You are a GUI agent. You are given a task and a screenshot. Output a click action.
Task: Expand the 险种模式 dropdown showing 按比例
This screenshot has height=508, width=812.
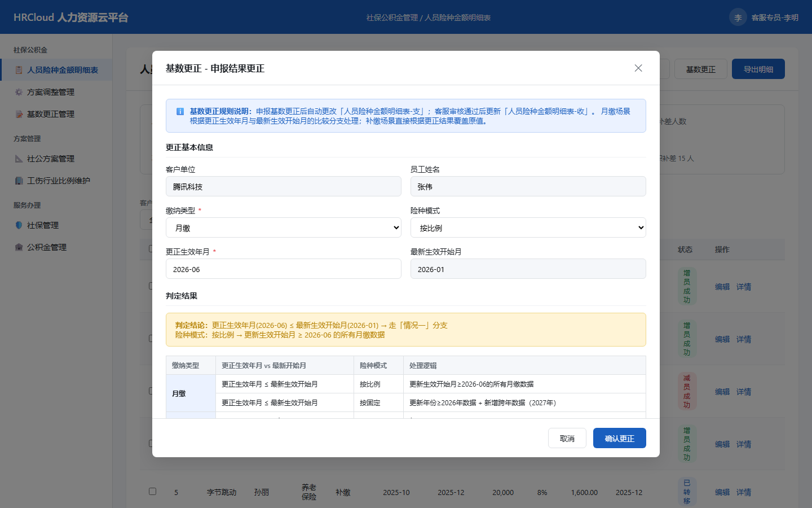click(528, 228)
